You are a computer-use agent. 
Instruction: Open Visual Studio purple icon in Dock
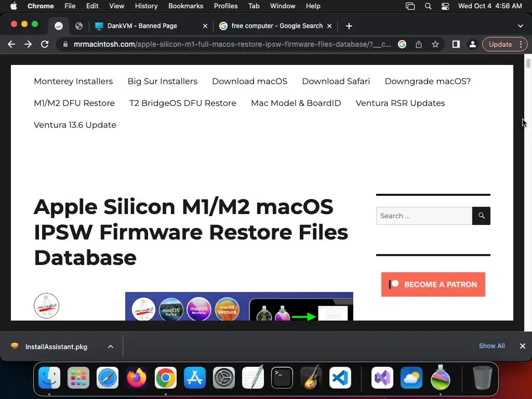[x=382, y=378]
